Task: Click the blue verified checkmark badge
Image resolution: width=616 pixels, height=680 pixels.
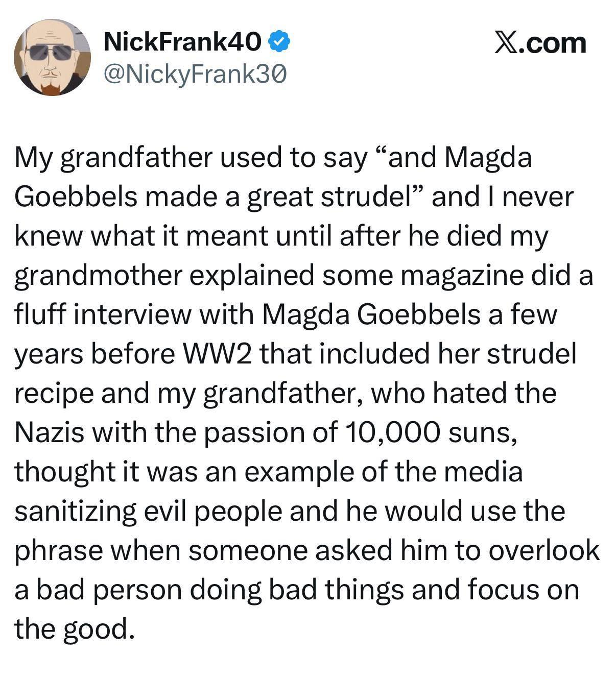Action: (x=280, y=41)
